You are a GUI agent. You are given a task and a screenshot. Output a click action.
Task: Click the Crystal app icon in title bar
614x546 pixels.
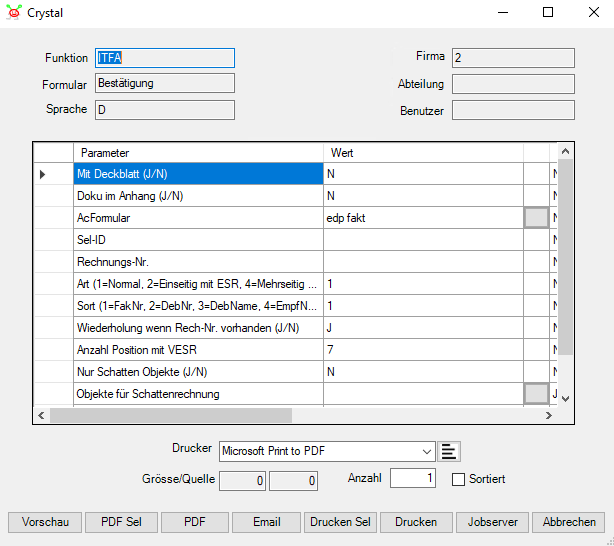13,13
